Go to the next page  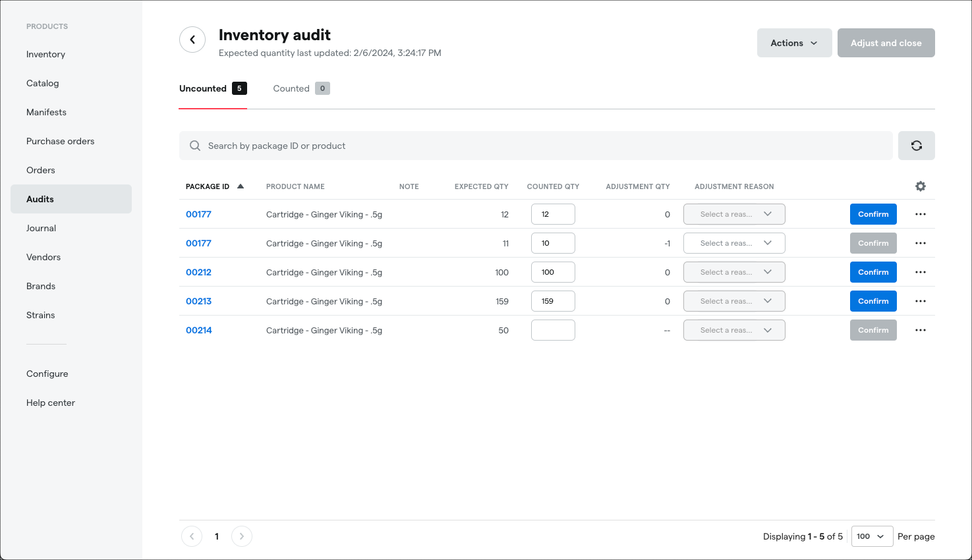pyautogui.click(x=242, y=536)
